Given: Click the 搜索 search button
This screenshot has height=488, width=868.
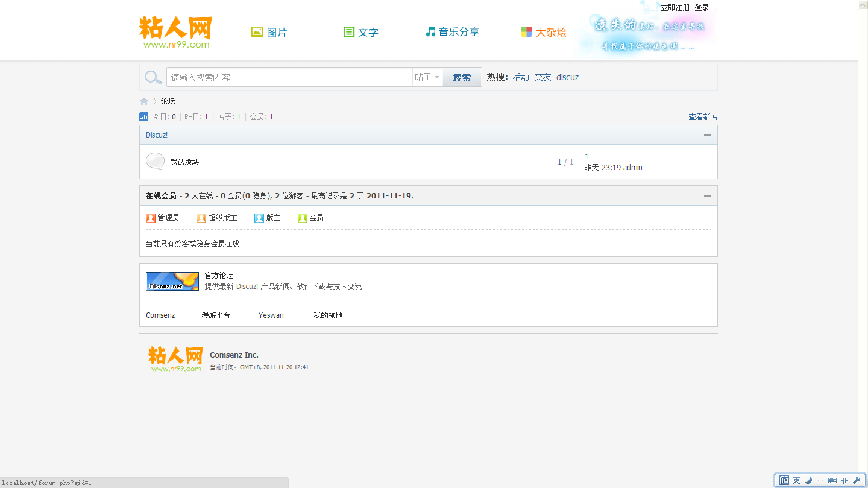Looking at the screenshot, I should click(x=462, y=77).
